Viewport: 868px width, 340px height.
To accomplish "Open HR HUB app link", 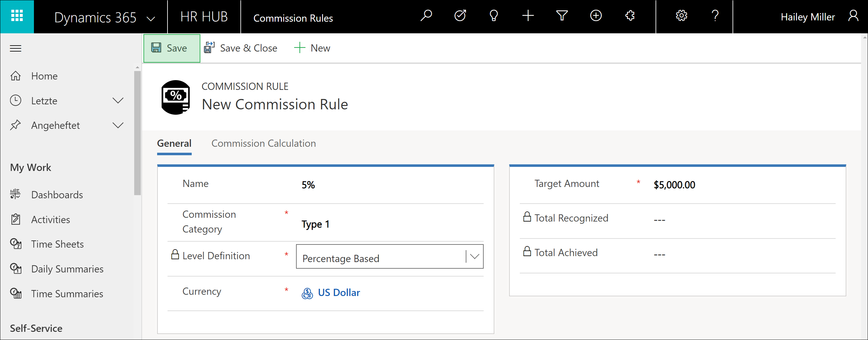I will pos(204,17).
